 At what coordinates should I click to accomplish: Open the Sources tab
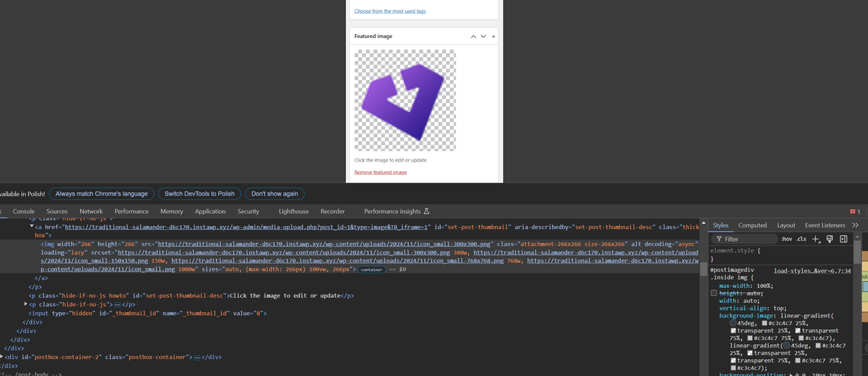(57, 212)
